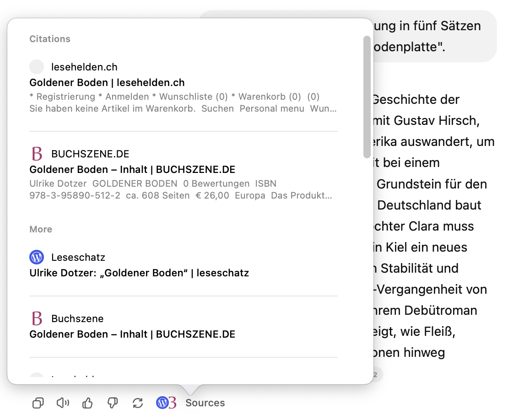Screen dimensions: 508x420
Task: Click the source favicons beside Sources
Action: point(166,403)
